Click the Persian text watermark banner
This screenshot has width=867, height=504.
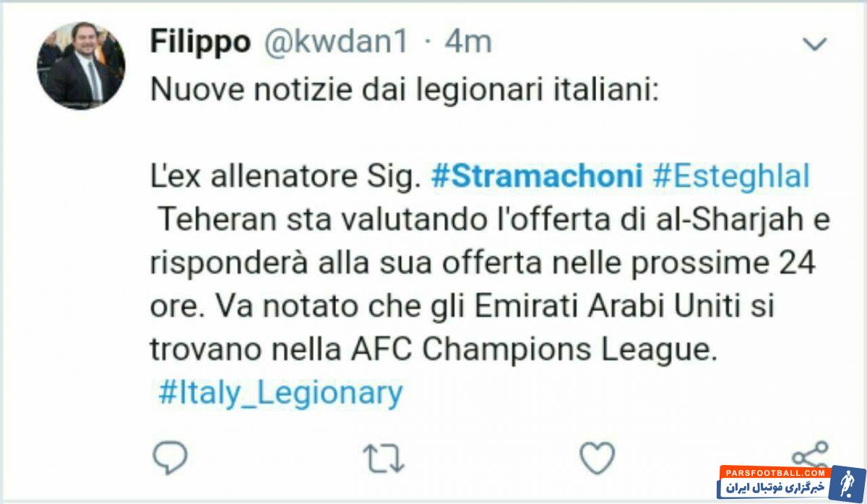point(775,489)
